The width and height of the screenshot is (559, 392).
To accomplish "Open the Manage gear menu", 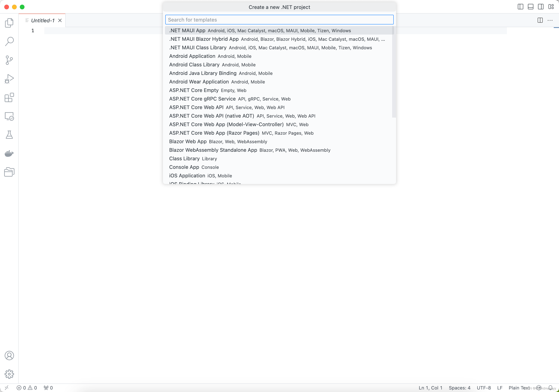I will pos(9,374).
